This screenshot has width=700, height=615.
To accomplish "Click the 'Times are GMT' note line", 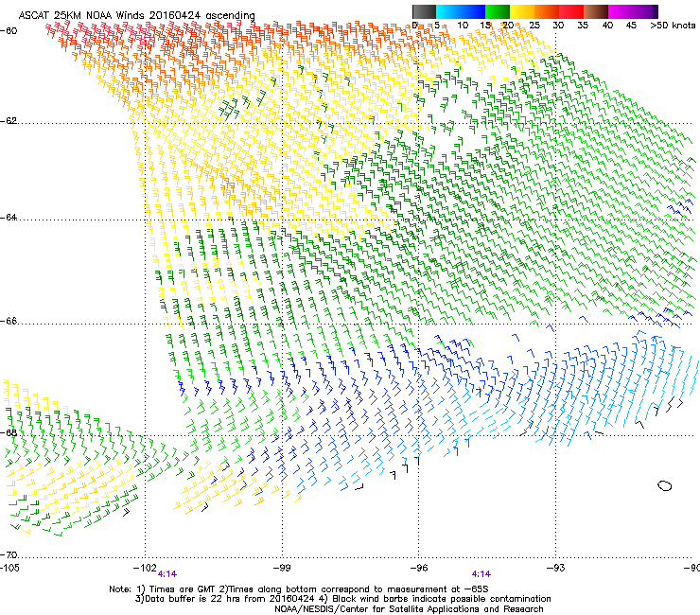I will [299, 589].
